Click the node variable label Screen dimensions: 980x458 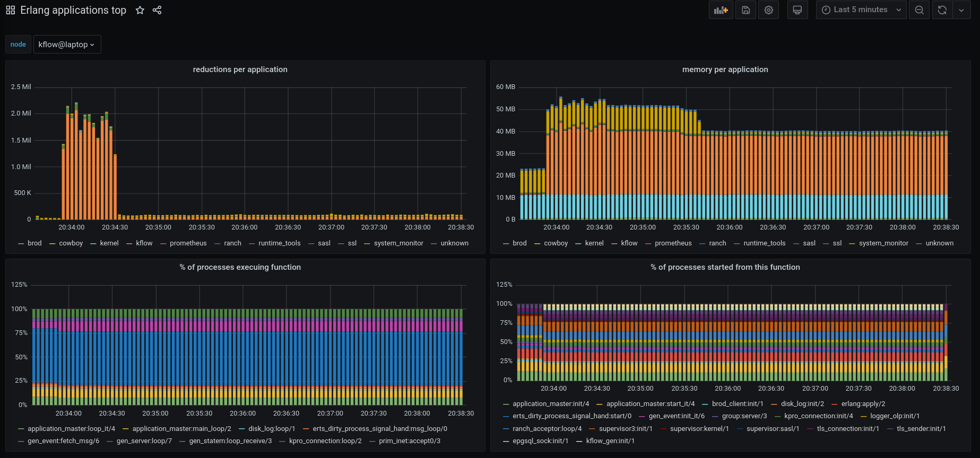(x=18, y=45)
